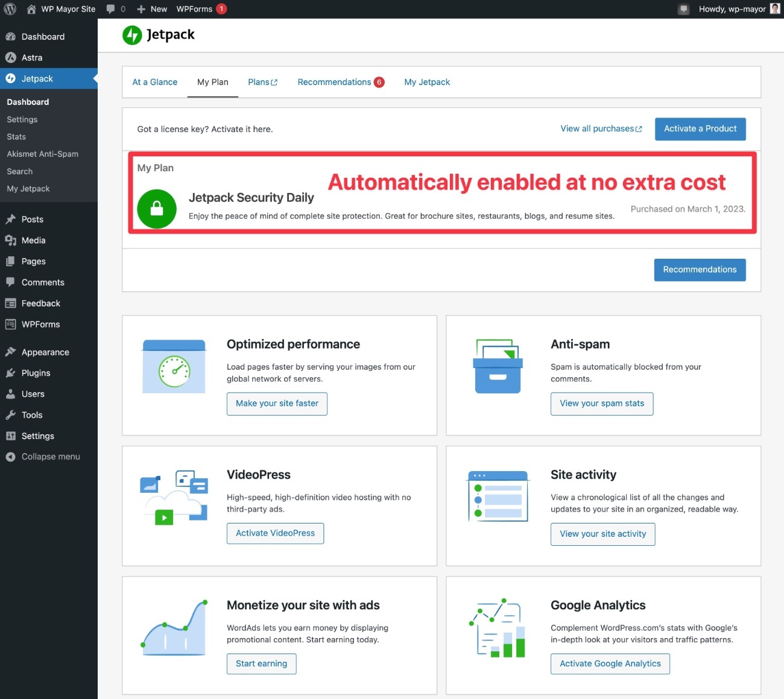Viewport: 784px width, 699px height.
Task: Click the notifications icon beside Howdy
Action: coord(683,9)
